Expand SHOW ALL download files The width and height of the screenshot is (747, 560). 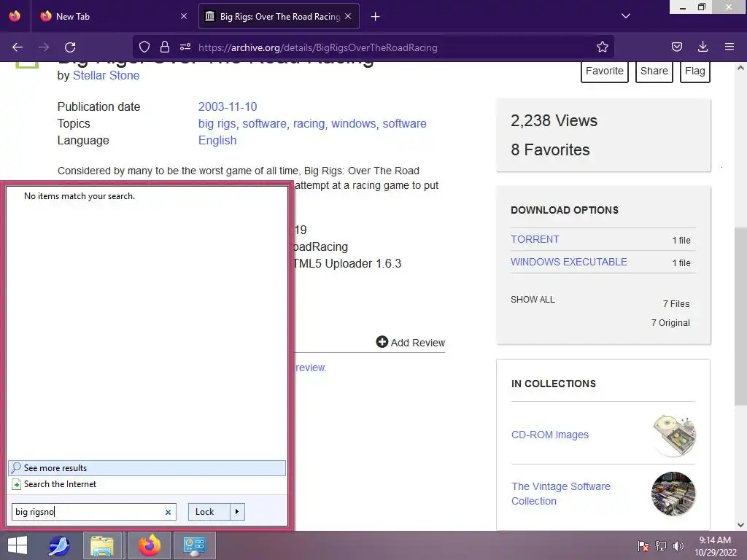coord(533,300)
